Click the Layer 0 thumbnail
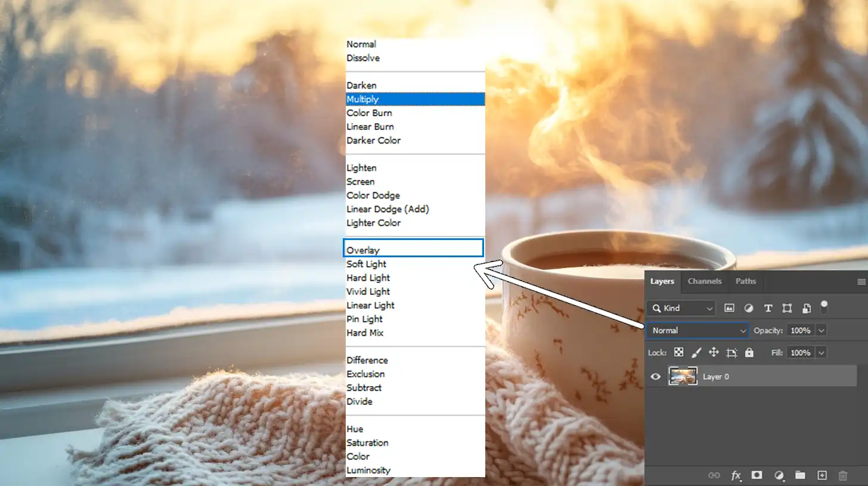 [683, 376]
